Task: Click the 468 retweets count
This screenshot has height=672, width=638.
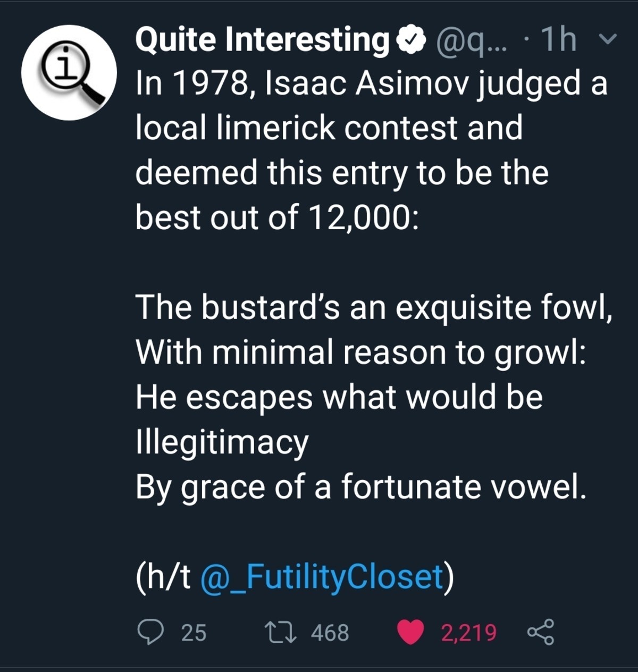Action: tap(330, 633)
